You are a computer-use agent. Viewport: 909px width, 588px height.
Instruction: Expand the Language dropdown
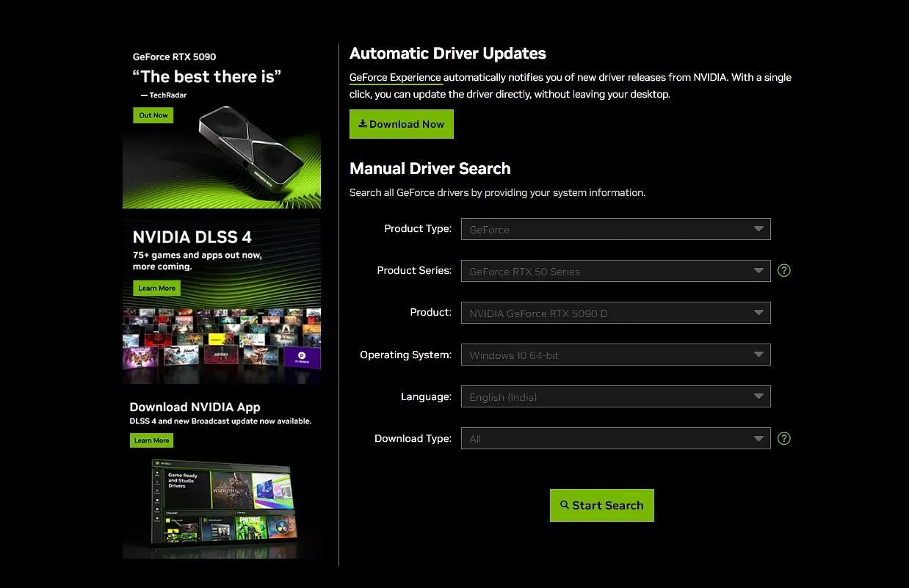pos(615,396)
